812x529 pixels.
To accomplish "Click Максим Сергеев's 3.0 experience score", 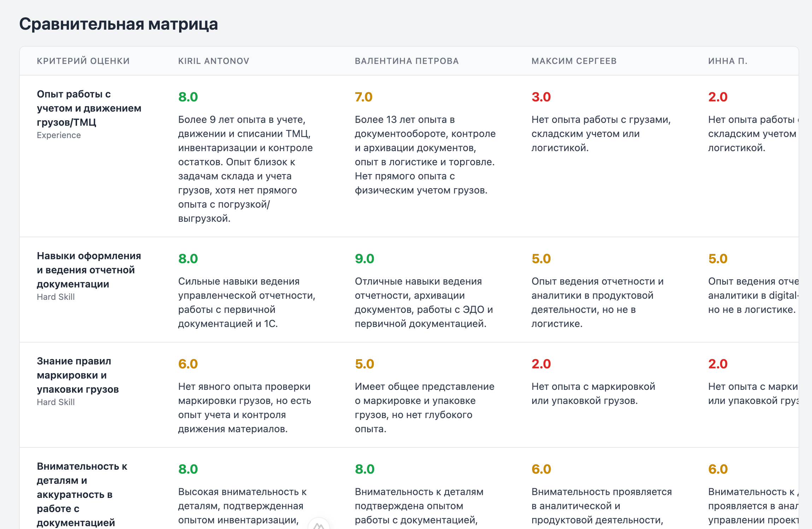I will [541, 97].
